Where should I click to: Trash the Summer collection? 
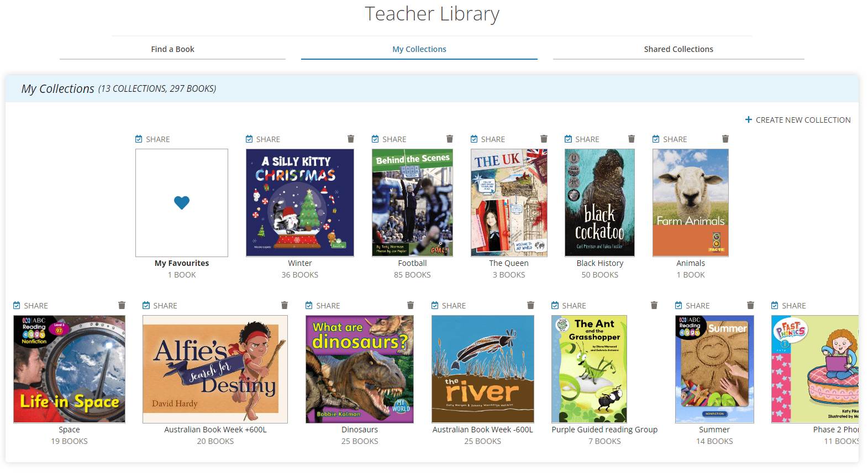[x=750, y=305]
